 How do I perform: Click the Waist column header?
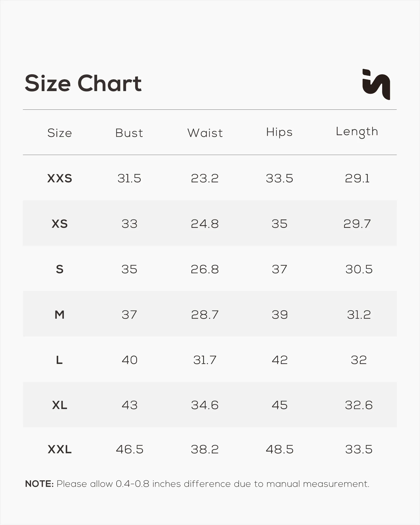pos(205,133)
